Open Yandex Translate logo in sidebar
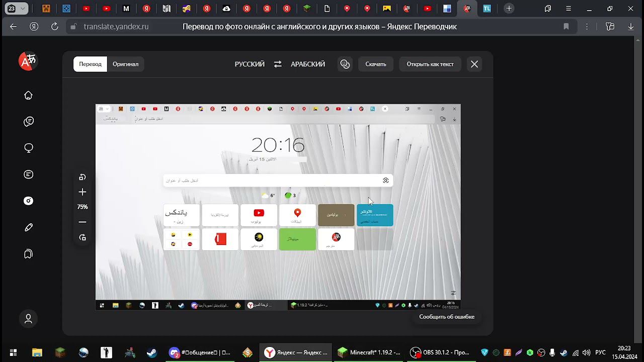The width and height of the screenshot is (644, 362). click(28, 61)
